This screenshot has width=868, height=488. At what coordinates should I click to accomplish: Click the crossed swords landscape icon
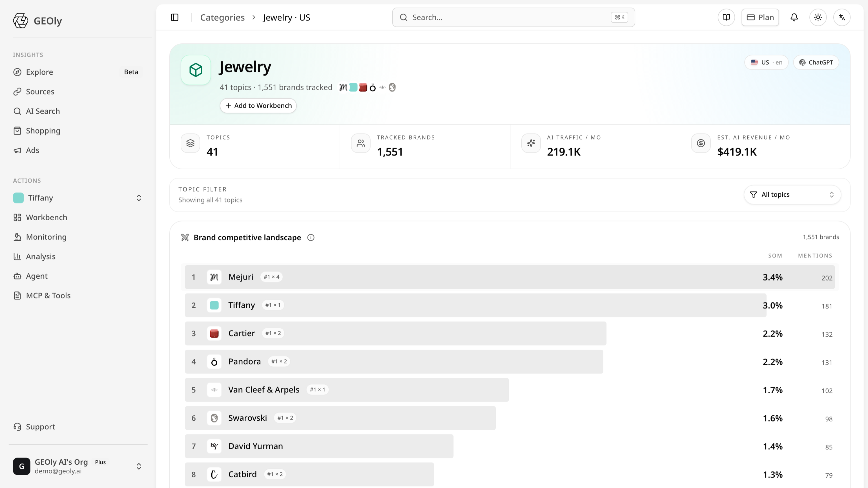point(185,238)
